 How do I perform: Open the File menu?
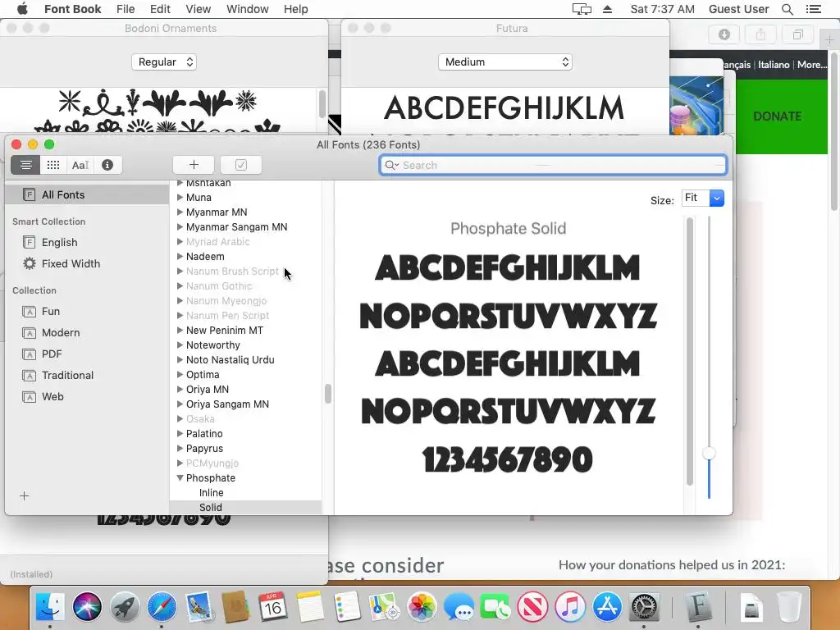[126, 9]
